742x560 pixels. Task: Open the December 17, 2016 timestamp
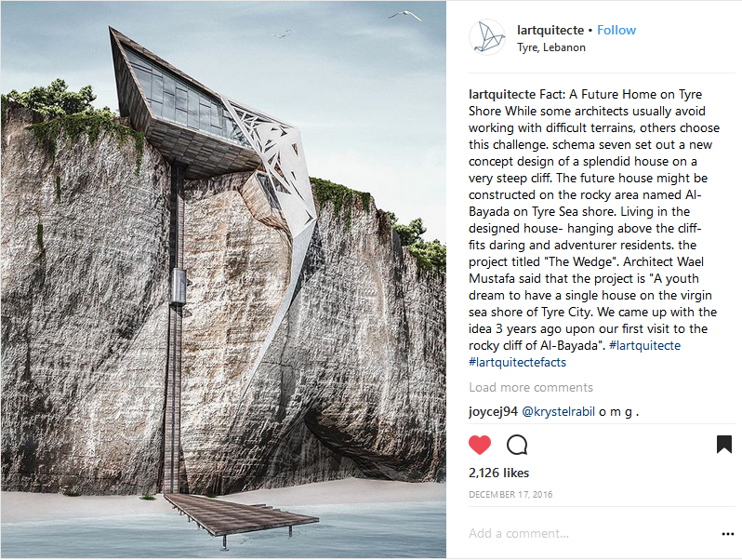[510, 495]
